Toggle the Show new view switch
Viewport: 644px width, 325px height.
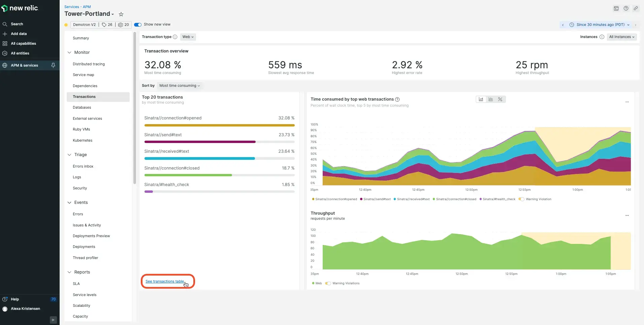pos(138,25)
